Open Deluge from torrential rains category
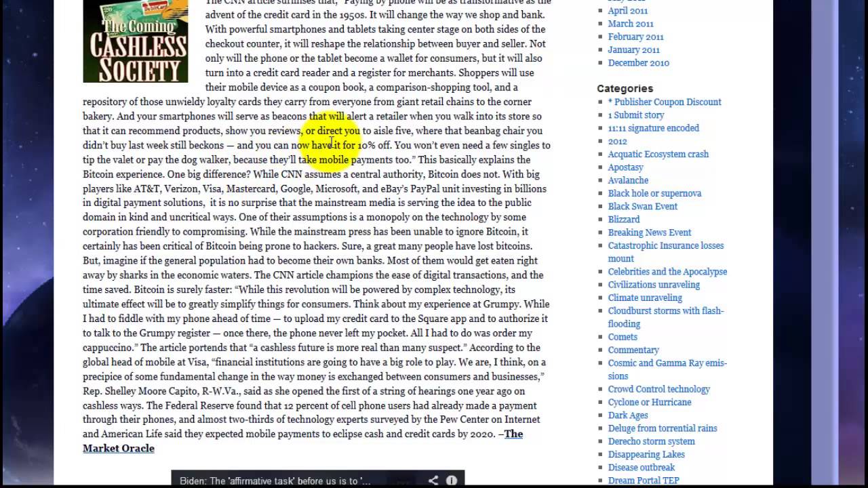The height and width of the screenshot is (488, 868). (x=663, y=428)
